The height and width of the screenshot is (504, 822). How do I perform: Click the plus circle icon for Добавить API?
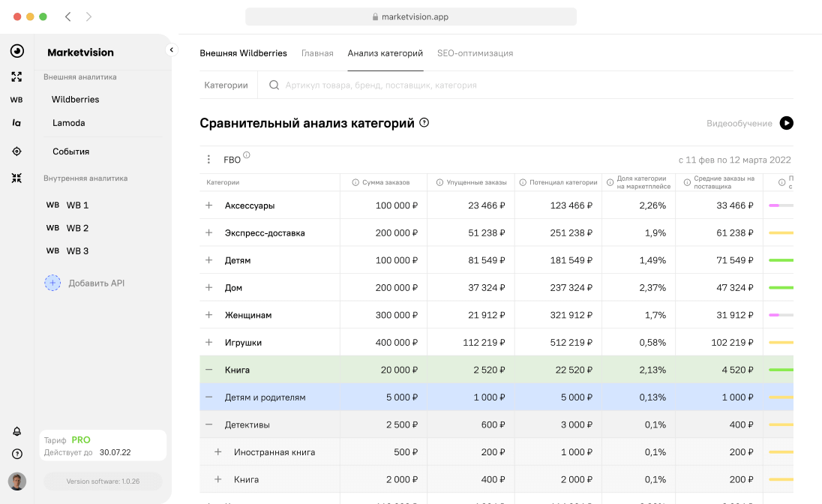(x=52, y=283)
